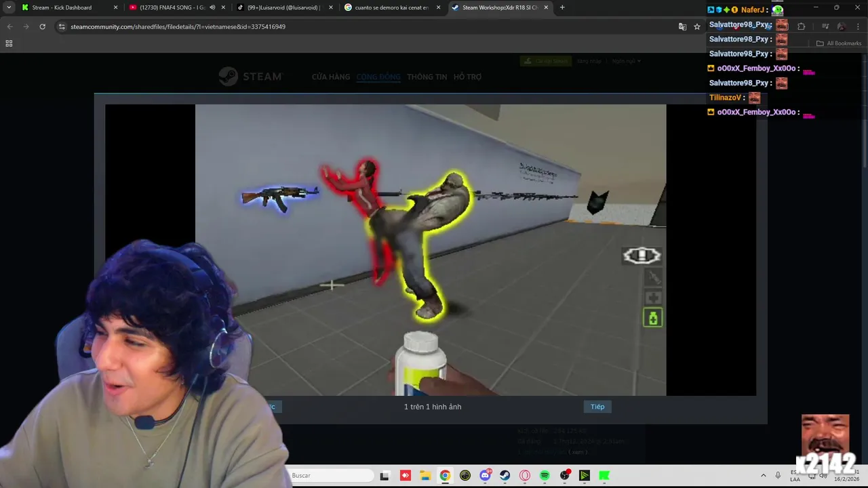Expand the Ngôn ngữ language dropdown
Image resolution: width=868 pixels, height=488 pixels.
click(x=626, y=61)
